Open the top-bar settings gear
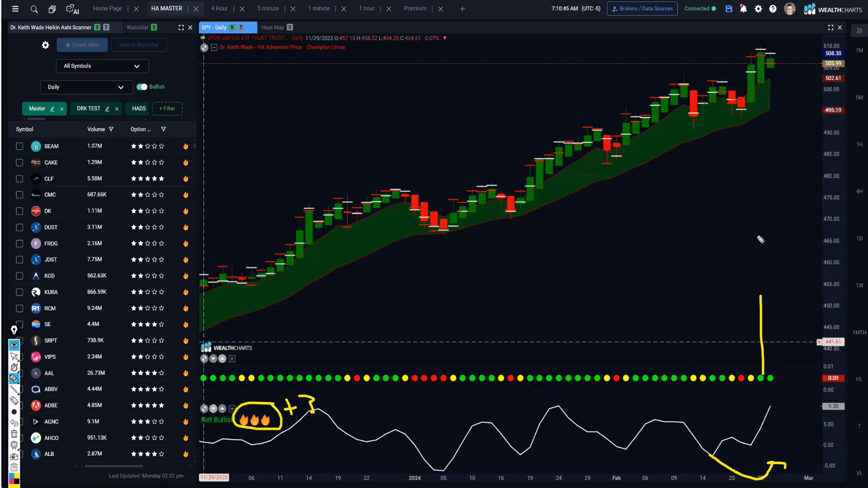Viewport: 868px width, 488px height. (758, 9)
